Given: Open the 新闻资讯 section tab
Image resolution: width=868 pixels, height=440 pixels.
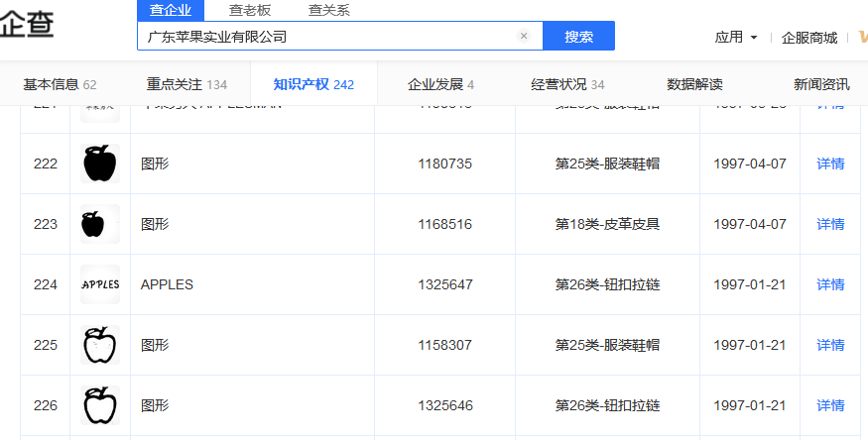Looking at the screenshot, I should pyautogui.click(x=821, y=84).
